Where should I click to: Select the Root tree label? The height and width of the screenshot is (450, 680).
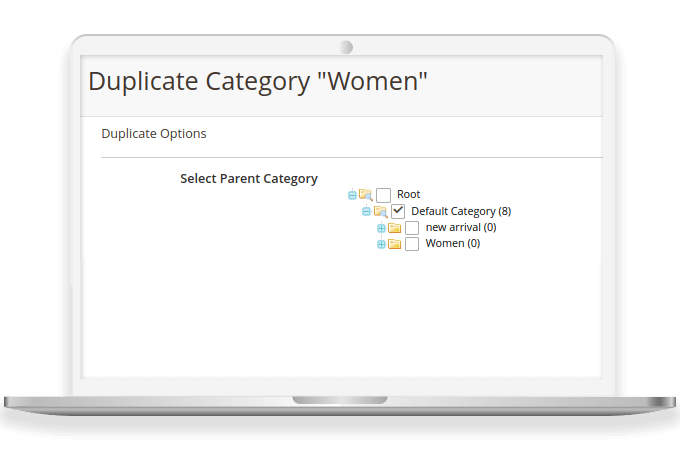pyautogui.click(x=408, y=194)
